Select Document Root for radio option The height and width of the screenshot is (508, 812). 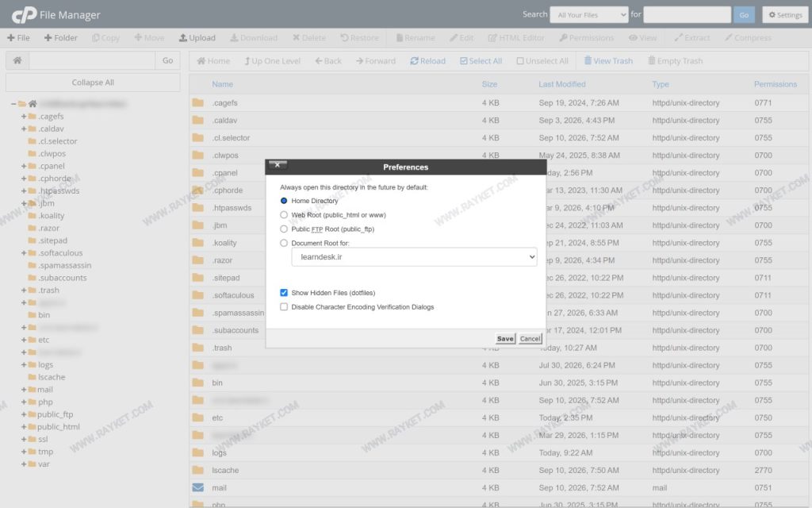click(284, 243)
